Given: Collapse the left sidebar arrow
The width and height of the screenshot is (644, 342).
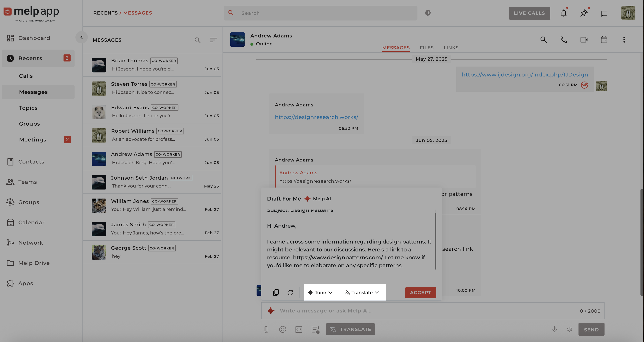Looking at the screenshot, I should point(82,37).
